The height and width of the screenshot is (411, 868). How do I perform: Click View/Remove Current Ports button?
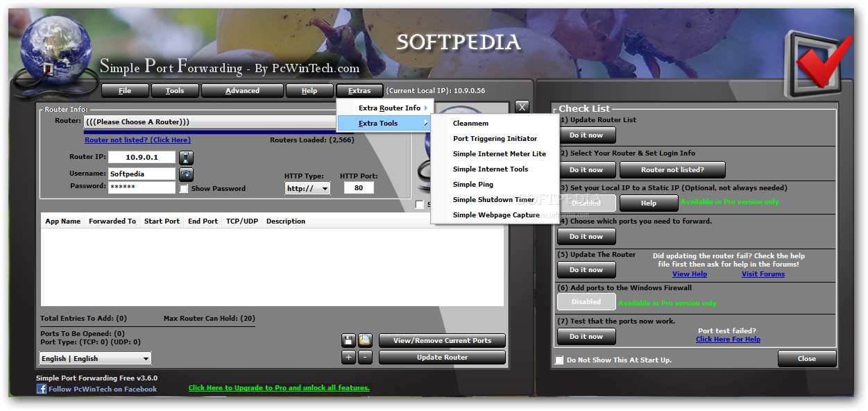tap(442, 341)
